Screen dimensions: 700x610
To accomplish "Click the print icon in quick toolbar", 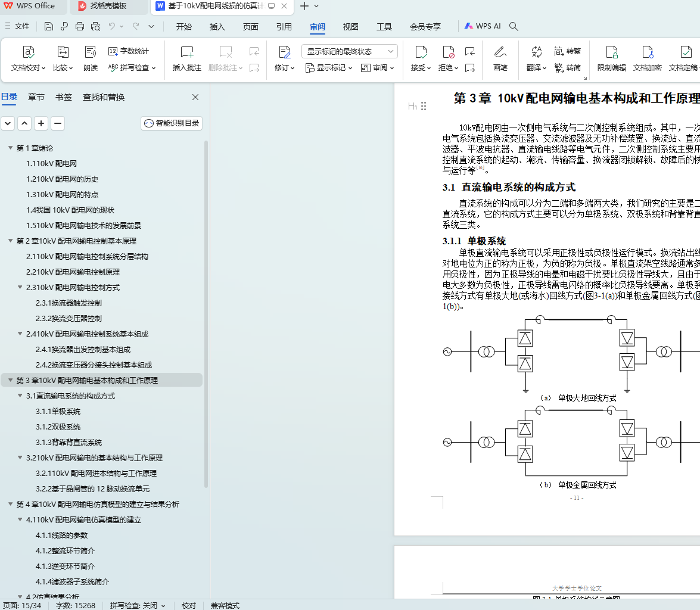I will point(80,26).
